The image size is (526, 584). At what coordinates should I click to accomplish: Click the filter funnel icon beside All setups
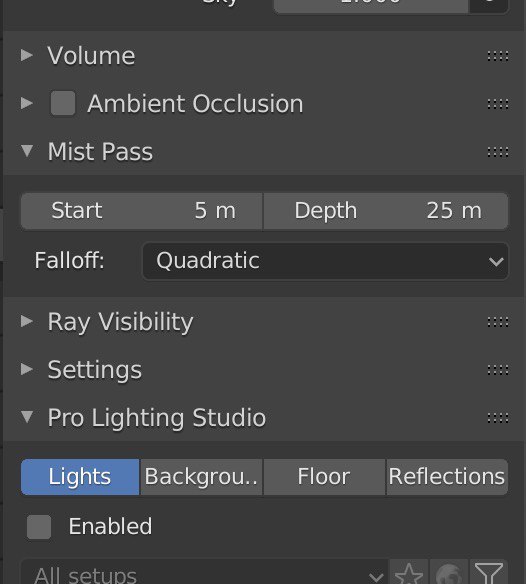click(x=489, y=572)
